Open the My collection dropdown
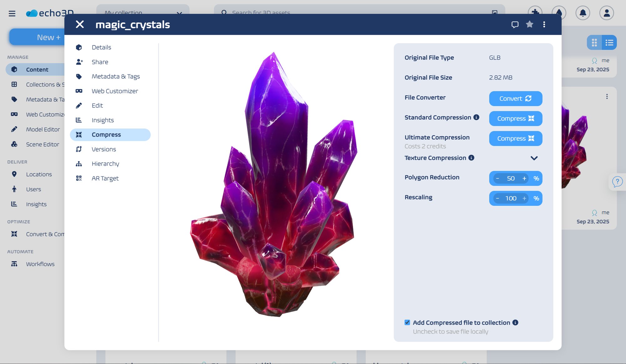 point(143,10)
